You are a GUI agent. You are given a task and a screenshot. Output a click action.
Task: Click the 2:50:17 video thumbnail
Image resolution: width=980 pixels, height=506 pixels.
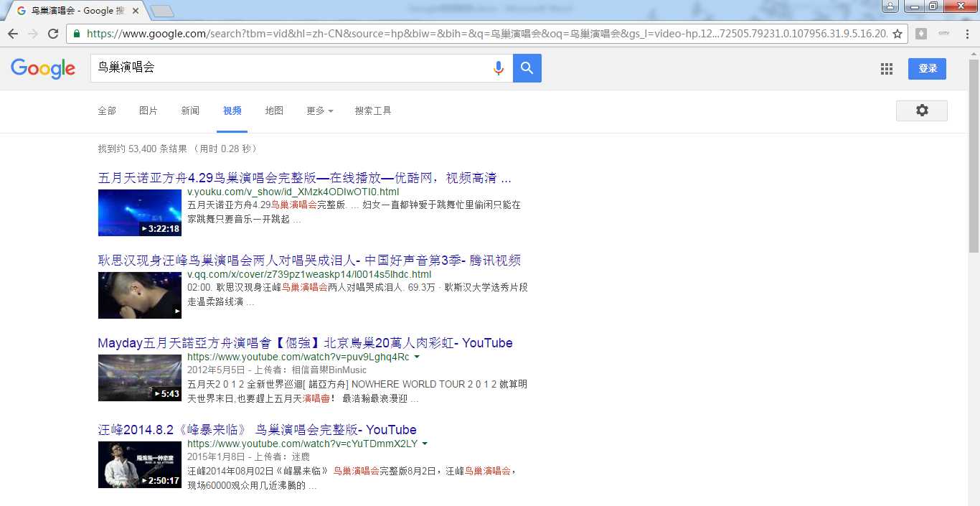click(140, 464)
